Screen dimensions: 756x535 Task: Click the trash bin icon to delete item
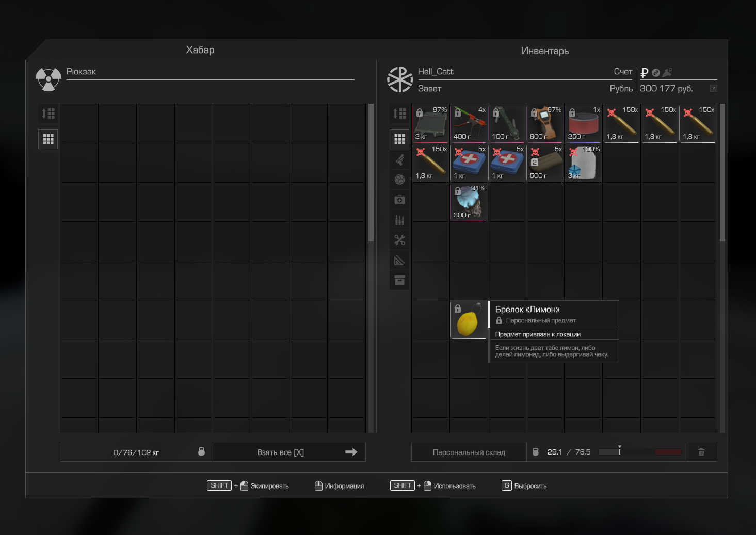701,452
